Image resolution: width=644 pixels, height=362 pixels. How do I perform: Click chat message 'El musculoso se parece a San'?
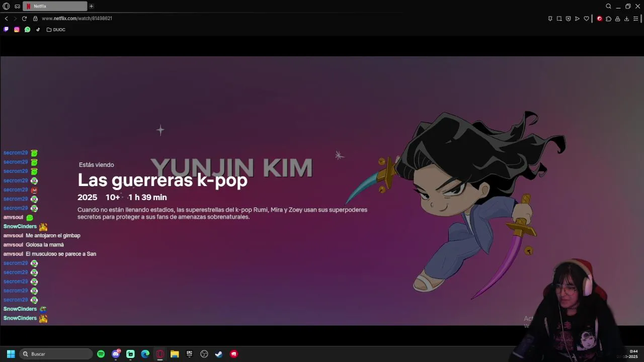pyautogui.click(x=61, y=254)
